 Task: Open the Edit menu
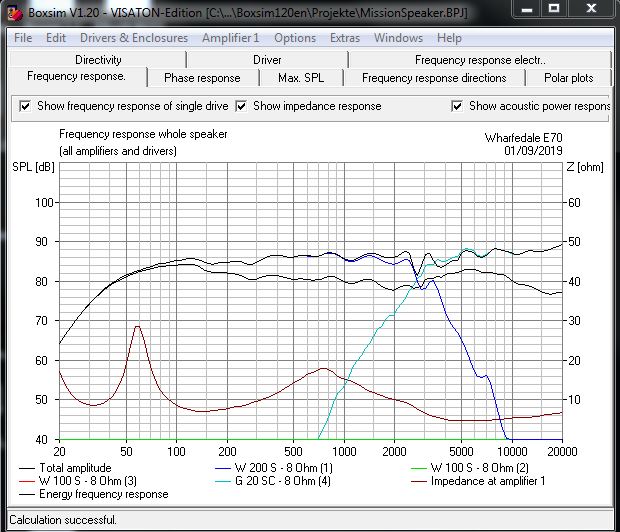point(56,38)
